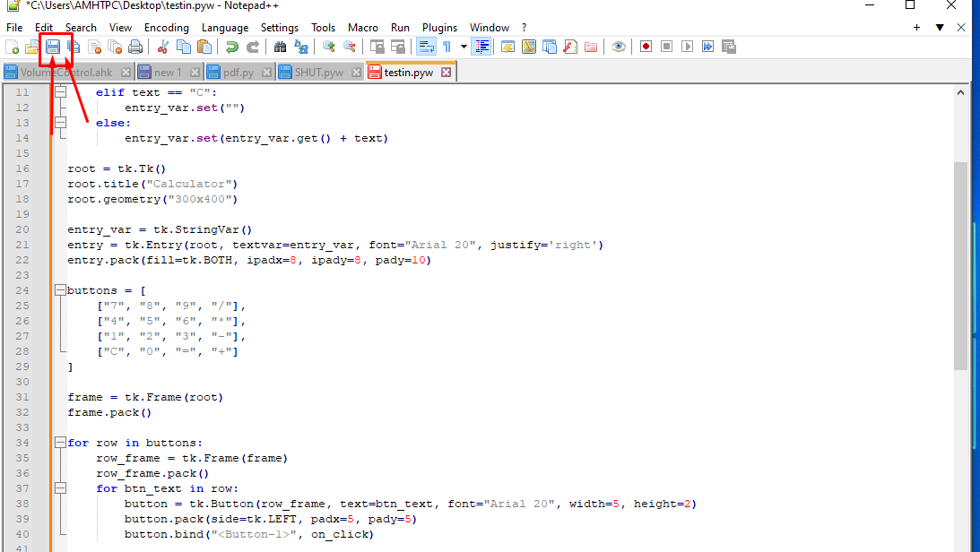Collapse the fold marker at line 24
The height and width of the screenshot is (552, 980).
tap(60, 290)
